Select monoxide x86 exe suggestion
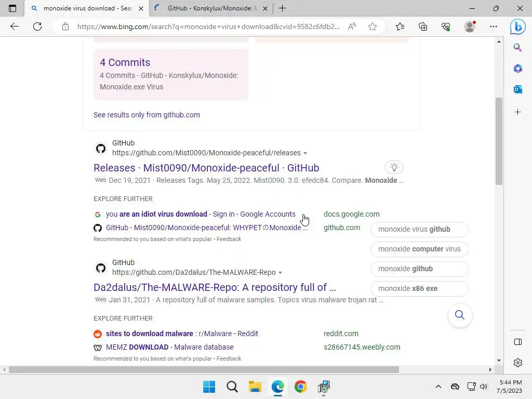This screenshot has height=399, width=532. point(419,288)
